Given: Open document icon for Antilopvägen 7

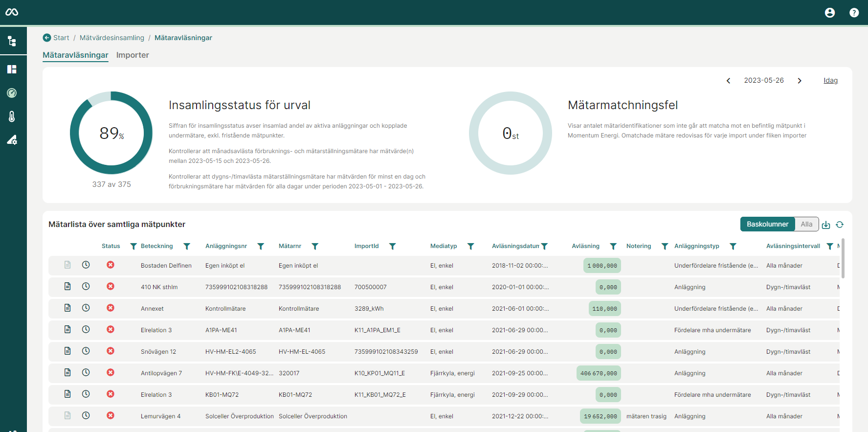Looking at the screenshot, I should tap(67, 372).
